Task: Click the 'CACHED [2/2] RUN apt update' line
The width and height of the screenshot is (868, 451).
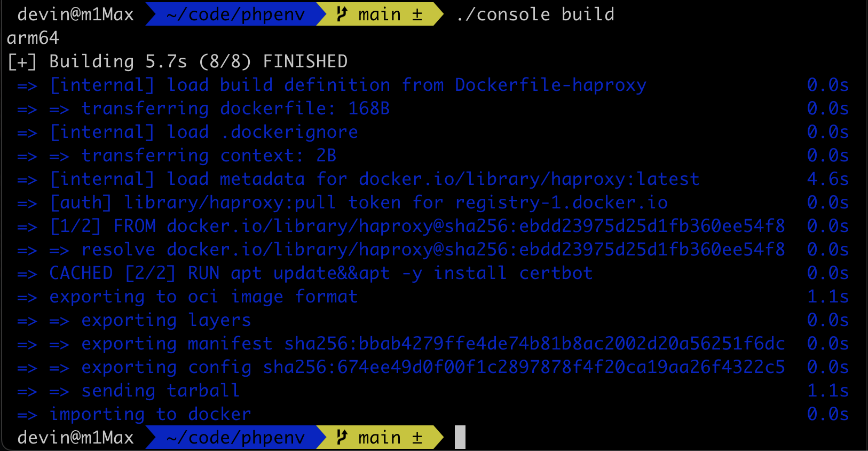Action: click(x=321, y=273)
